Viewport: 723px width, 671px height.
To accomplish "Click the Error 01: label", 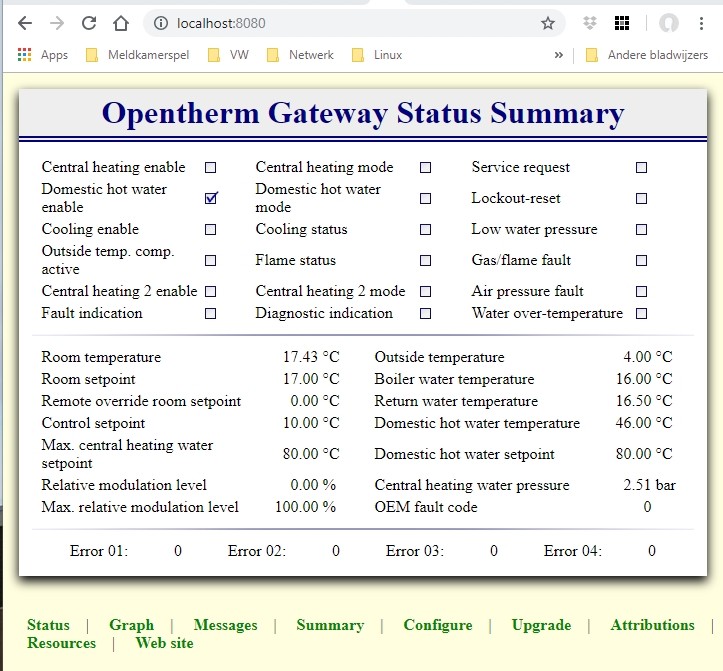I will [x=99, y=551].
